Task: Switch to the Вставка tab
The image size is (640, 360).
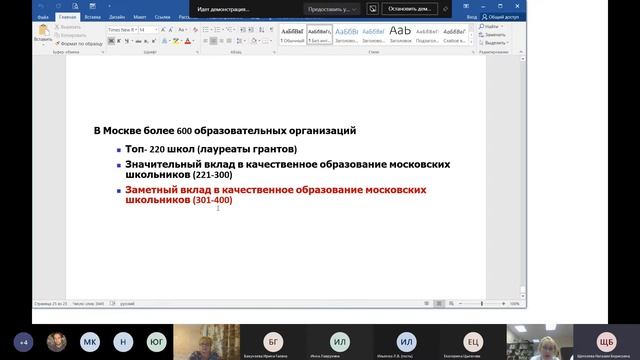Action: click(93, 17)
